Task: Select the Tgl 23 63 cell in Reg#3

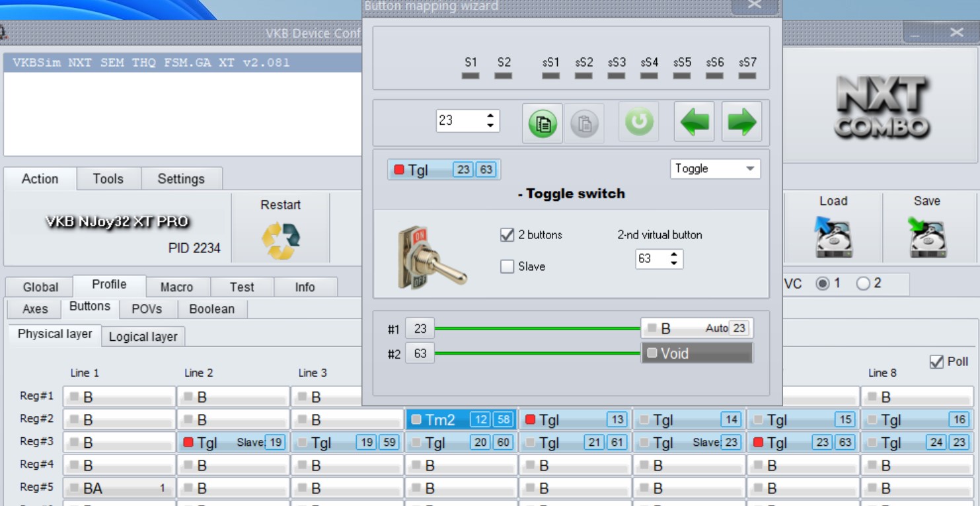Action: [804, 443]
